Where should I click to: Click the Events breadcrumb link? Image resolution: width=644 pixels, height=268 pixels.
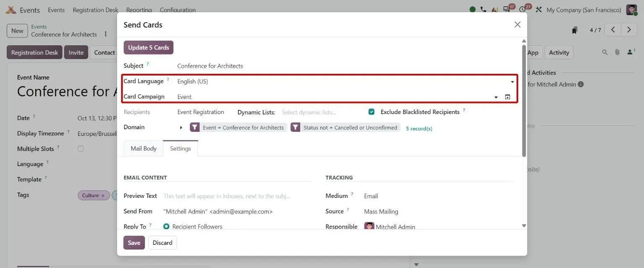point(39,26)
